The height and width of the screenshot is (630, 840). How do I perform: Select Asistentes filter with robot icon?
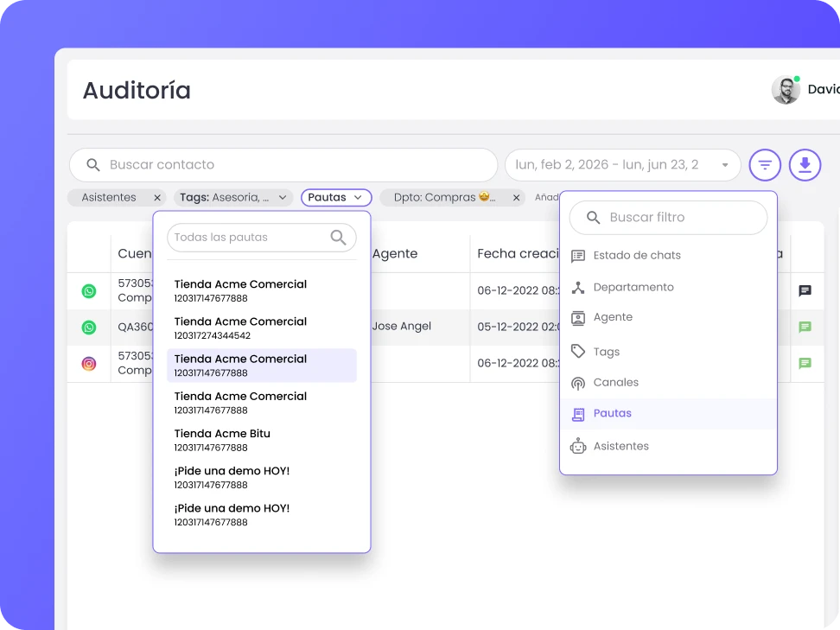point(620,446)
